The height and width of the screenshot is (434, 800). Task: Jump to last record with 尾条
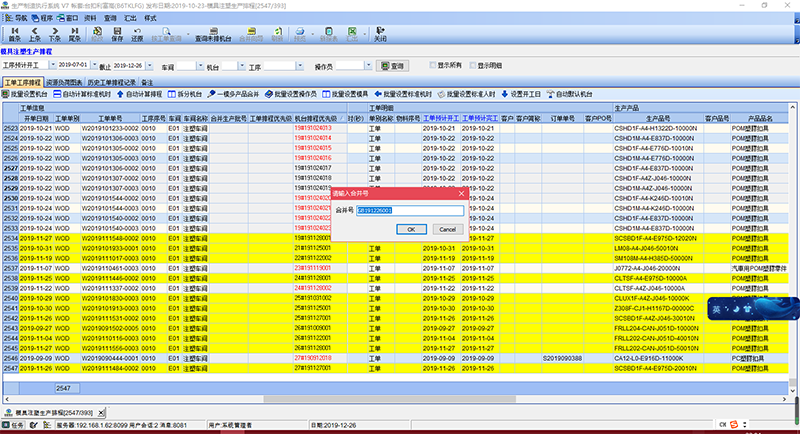[74, 34]
